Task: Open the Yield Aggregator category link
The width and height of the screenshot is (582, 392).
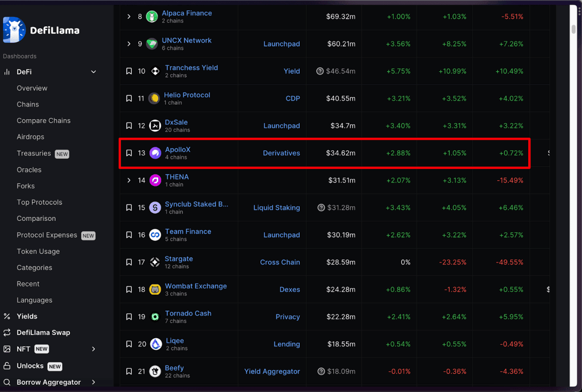Action: click(x=272, y=372)
